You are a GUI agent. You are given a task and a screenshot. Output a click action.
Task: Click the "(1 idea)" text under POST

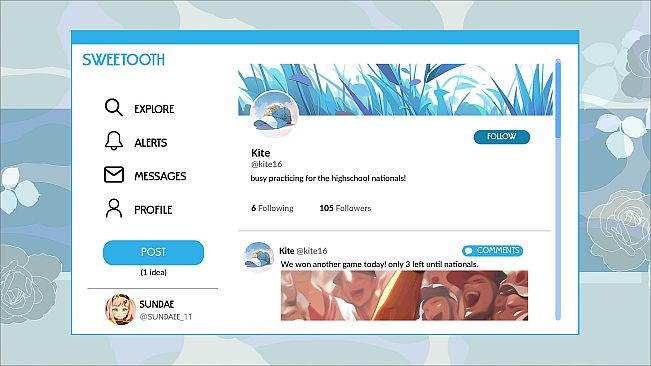click(154, 273)
